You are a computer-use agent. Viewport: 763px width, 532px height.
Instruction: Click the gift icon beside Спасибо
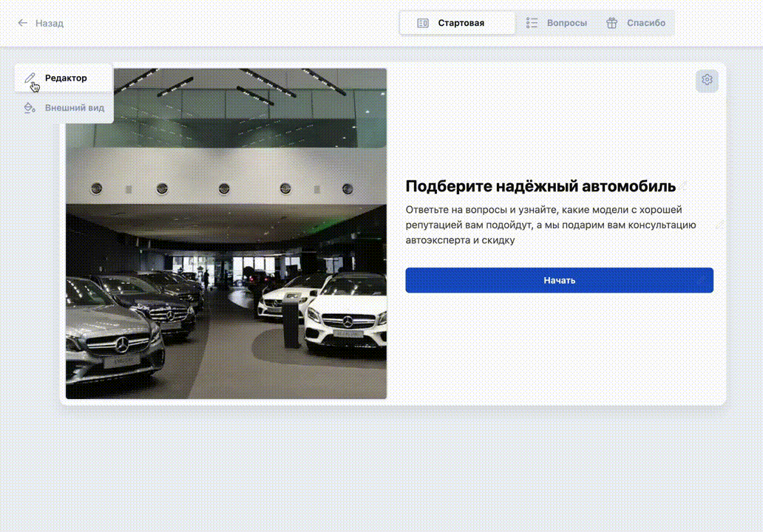pyautogui.click(x=611, y=23)
